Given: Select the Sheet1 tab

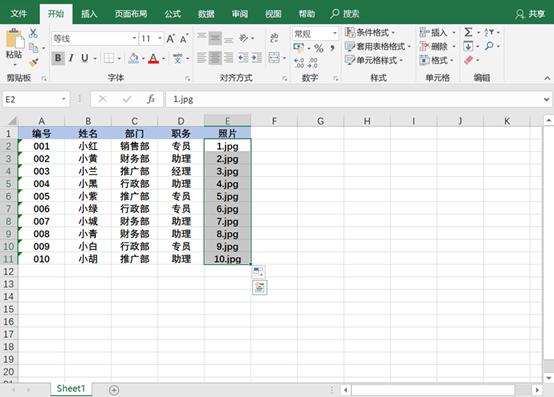Looking at the screenshot, I should 71,389.
